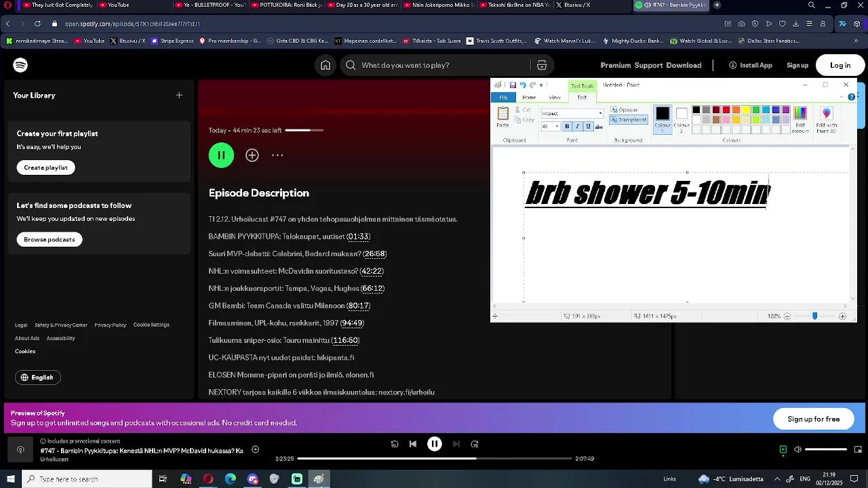Select Colour 1 in Paint
This screenshot has width=868, height=488.
[663, 118]
